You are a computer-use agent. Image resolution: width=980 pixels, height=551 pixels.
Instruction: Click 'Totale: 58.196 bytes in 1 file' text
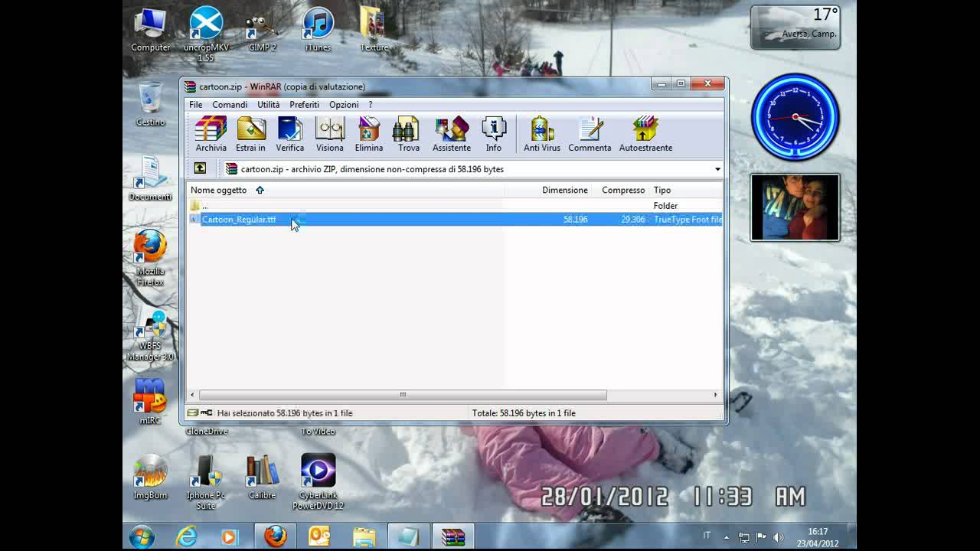[x=524, y=413]
